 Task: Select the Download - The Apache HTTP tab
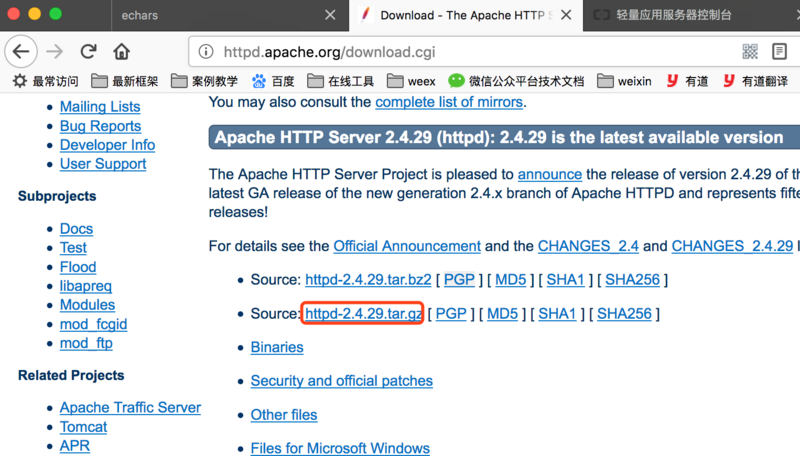pos(465,15)
